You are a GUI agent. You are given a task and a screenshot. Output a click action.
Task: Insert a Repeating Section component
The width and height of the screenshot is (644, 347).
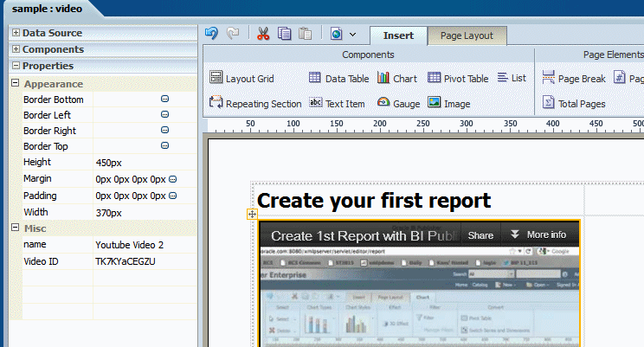255,103
